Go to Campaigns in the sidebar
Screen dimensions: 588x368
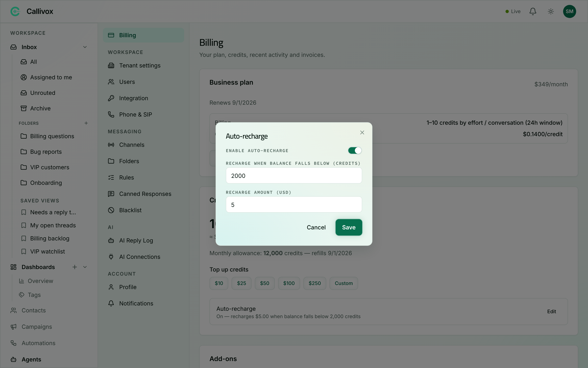49,327
